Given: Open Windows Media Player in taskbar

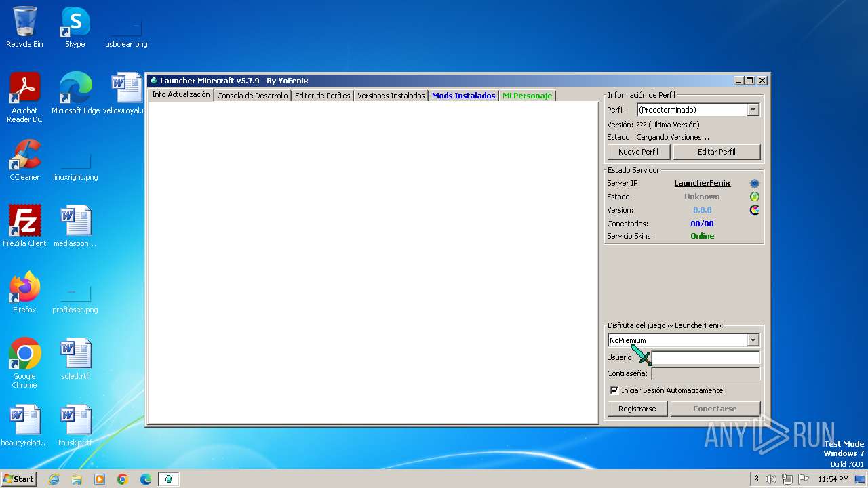Looking at the screenshot, I should pyautogui.click(x=100, y=479).
